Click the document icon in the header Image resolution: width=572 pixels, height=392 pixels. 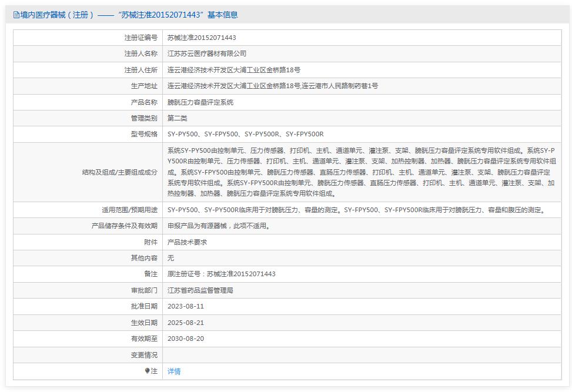click(x=16, y=15)
